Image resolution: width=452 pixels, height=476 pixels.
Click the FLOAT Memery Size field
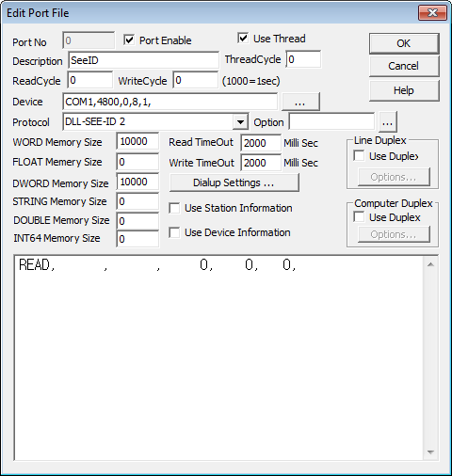click(137, 162)
